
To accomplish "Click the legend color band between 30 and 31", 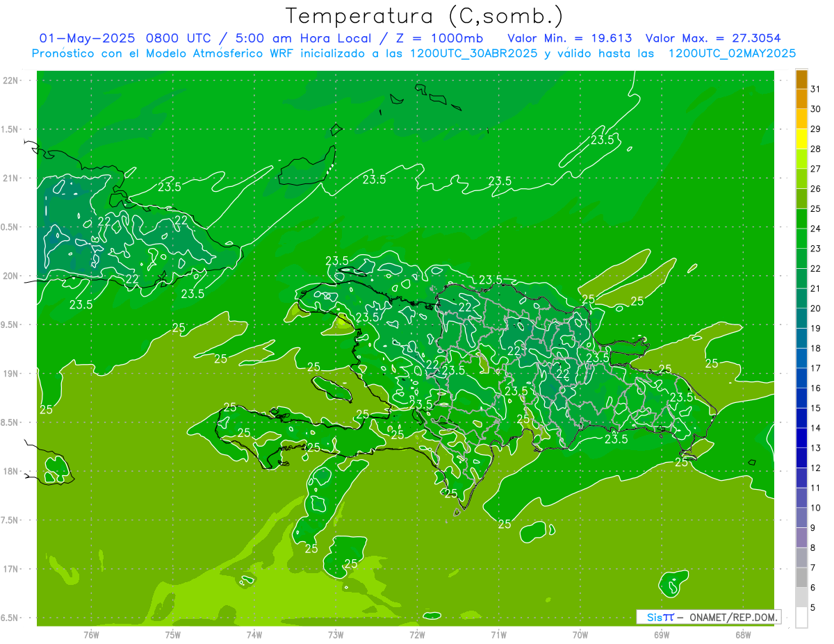I will coord(801,100).
